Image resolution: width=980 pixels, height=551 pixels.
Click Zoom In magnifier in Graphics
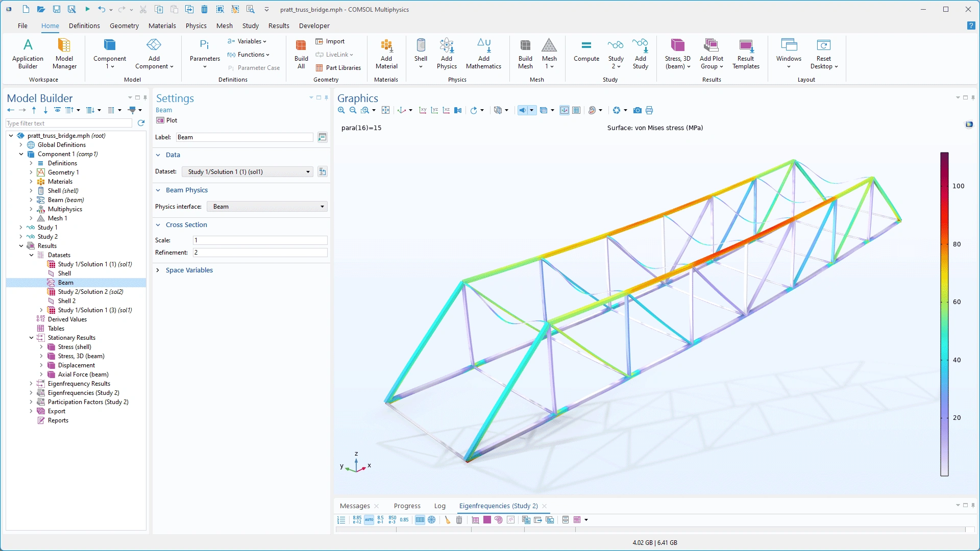coord(341,110)
